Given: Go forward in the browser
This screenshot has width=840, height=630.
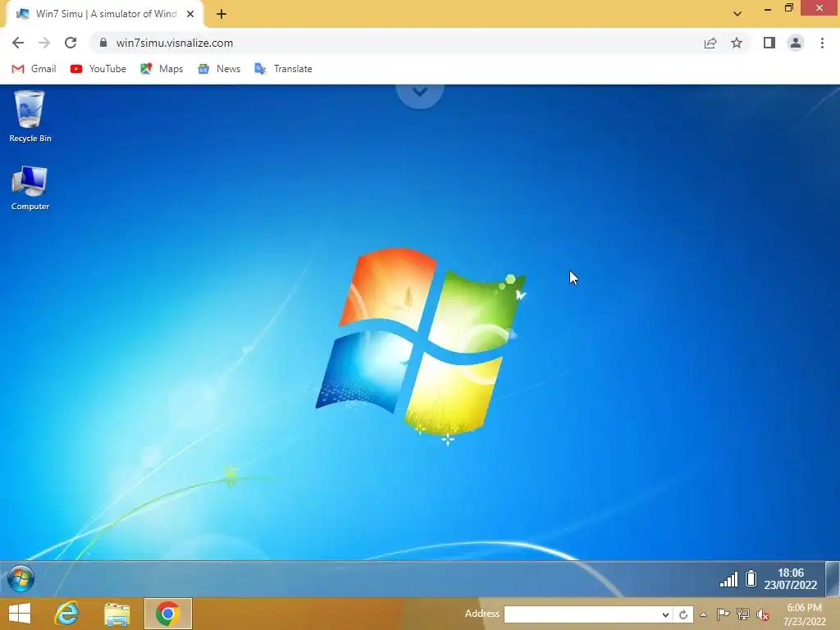Looking at the screenshot, I should (44, 43).
